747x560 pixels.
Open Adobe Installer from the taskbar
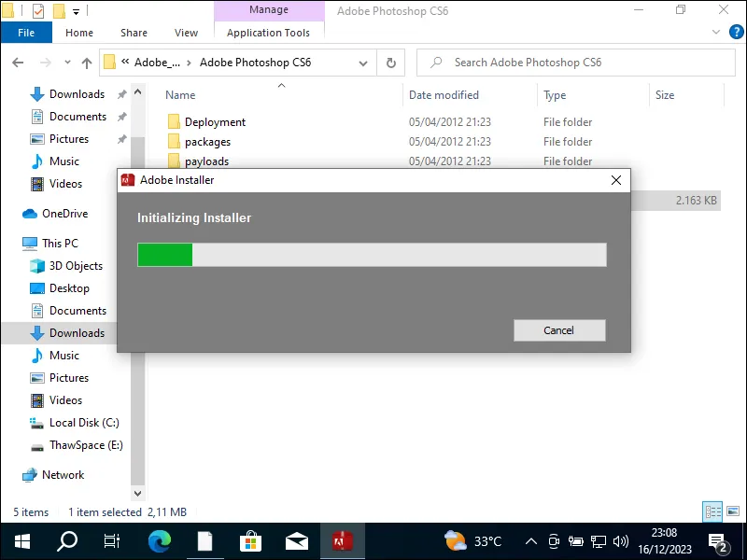(x=342, y=541)
